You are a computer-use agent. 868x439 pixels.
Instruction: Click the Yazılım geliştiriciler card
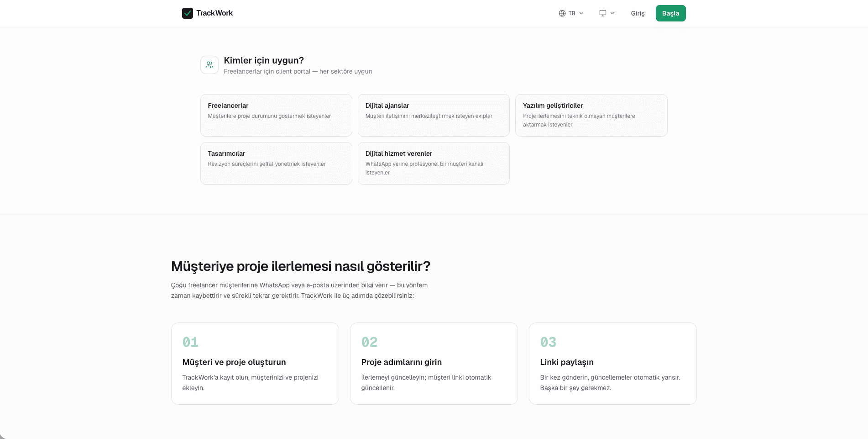591,115
